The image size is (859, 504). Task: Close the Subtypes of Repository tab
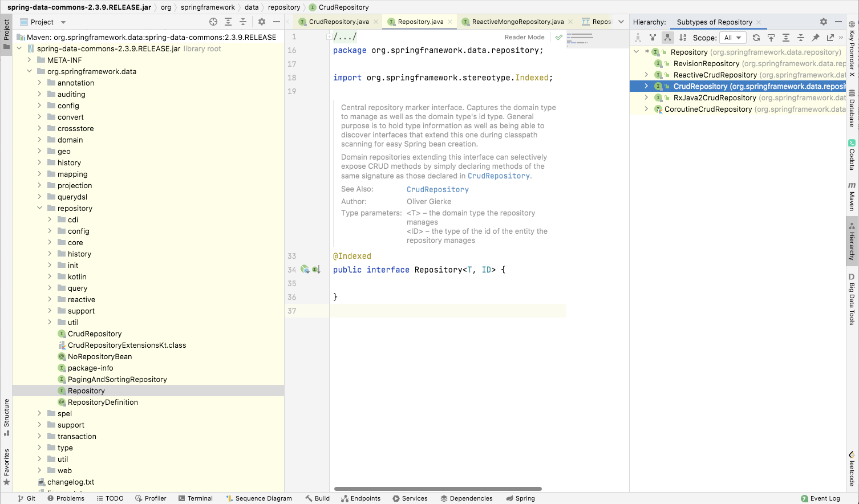759,22
